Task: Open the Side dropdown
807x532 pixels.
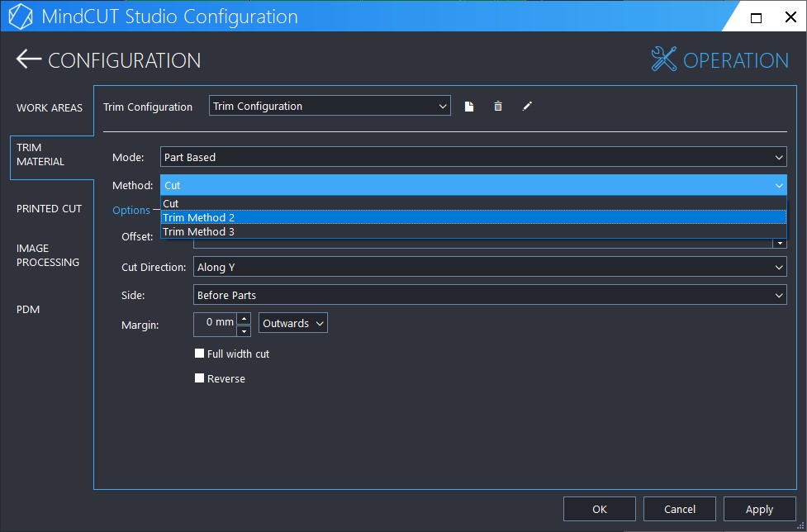Action: [490, 295]
